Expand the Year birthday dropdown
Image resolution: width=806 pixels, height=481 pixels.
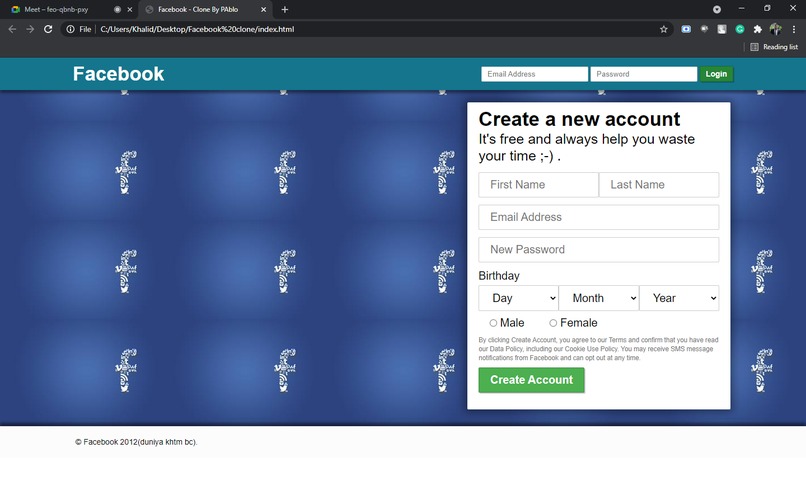[679, 298]
